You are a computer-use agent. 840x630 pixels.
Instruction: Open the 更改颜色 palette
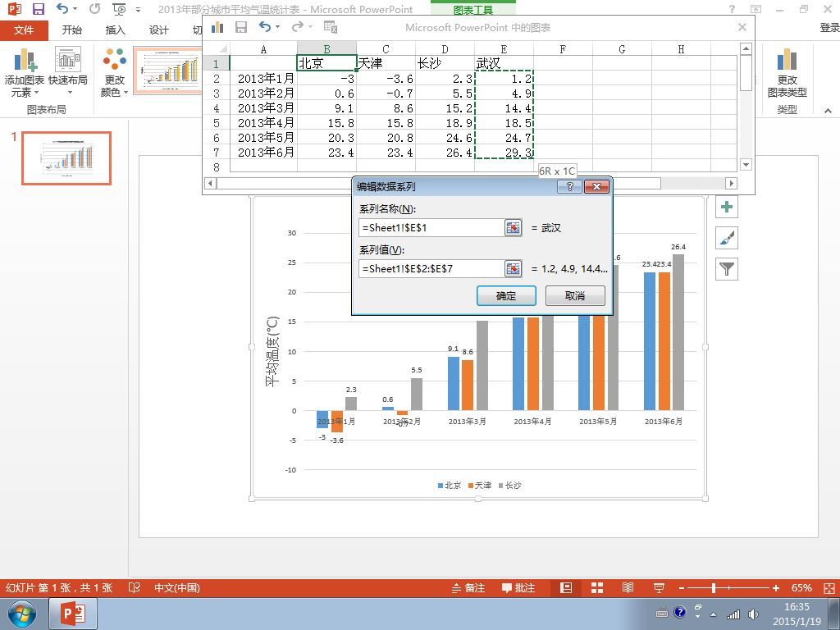click(x=115, y=72)
